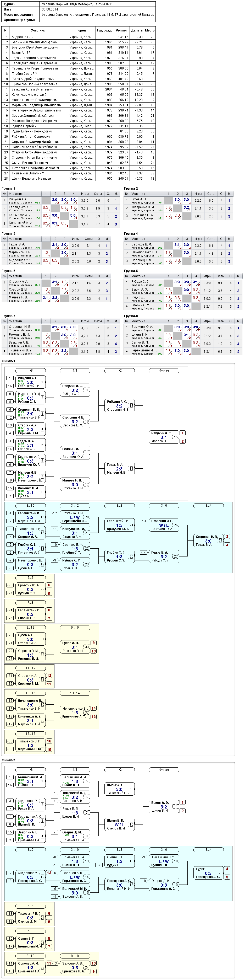245x980 pixels.
Task: Open participant Рябухин Антон Сергеевич in list
Action: point(30,137)
